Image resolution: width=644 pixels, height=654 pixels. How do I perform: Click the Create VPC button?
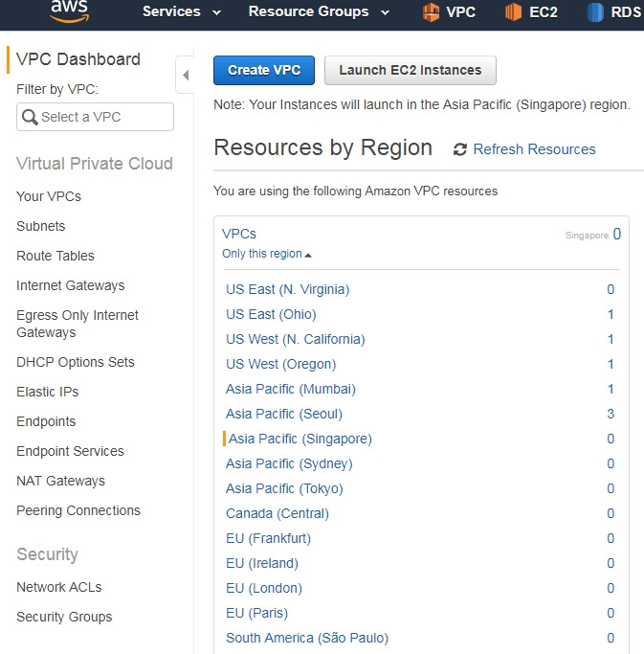coord(264,70)
